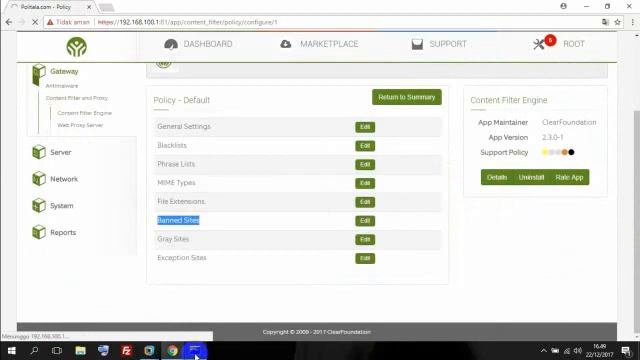This screenshot has height=360, width=640.
Task: Click the Server cube icon
Action: coord(39,152)
